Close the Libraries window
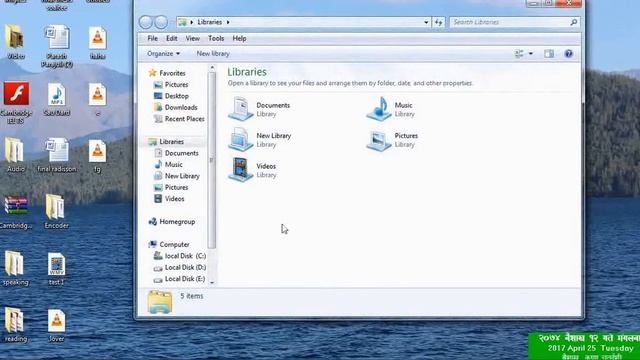The height and width of the screenshot is (360, 640). 569,3
